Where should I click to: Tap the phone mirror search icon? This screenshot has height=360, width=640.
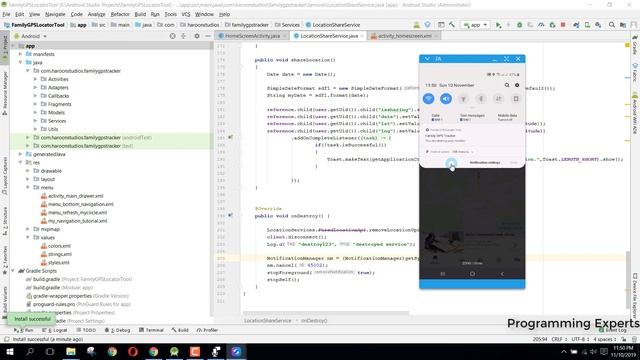click(507, 85)
